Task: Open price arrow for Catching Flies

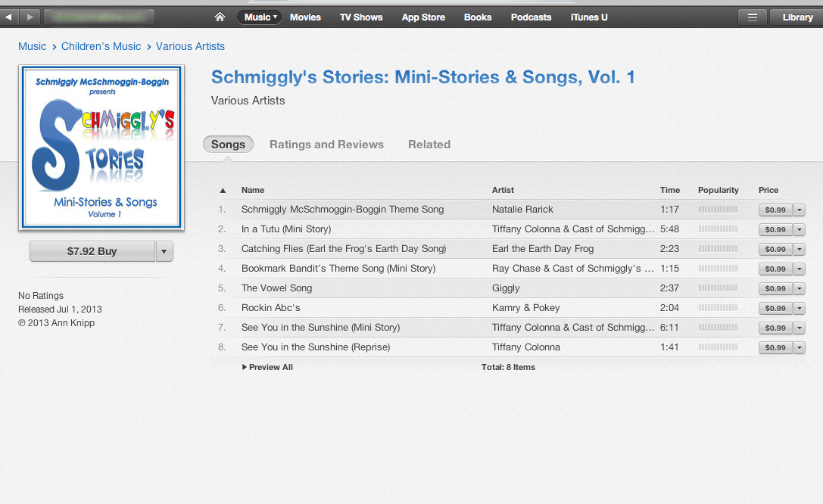Action: pyautogui.click(x=800, y=249)
